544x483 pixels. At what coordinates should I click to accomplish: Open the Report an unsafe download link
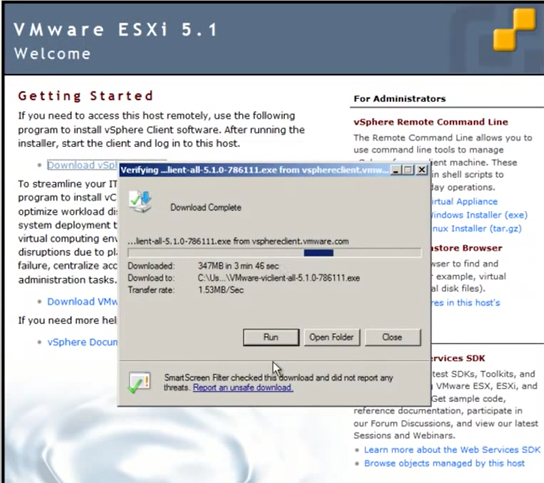point(243,388)
